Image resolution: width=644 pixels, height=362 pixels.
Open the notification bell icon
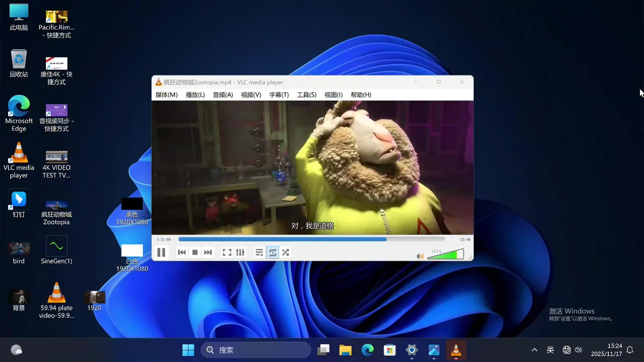tap(630, 350)
